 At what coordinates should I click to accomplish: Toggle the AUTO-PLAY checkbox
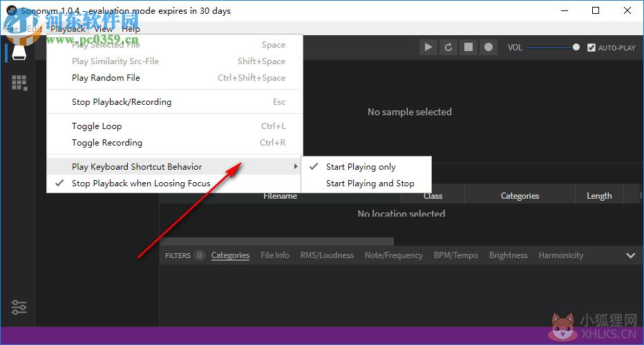591,48
